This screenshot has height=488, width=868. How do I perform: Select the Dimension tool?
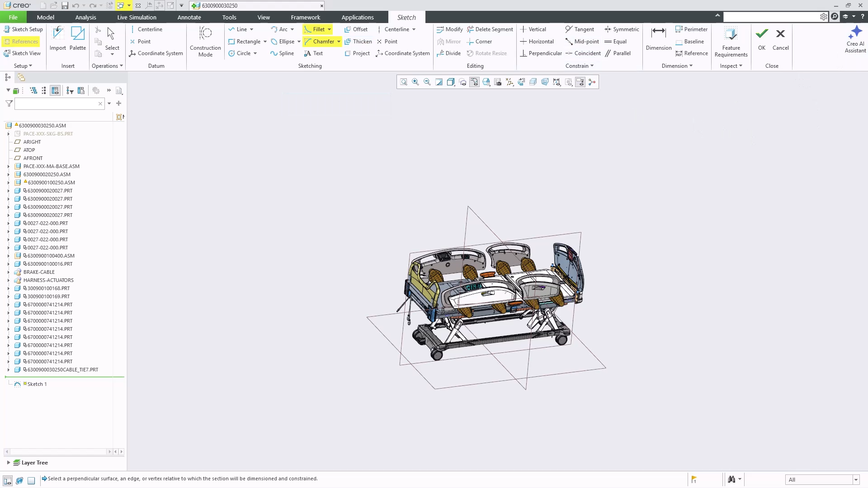tap(659, 39)
